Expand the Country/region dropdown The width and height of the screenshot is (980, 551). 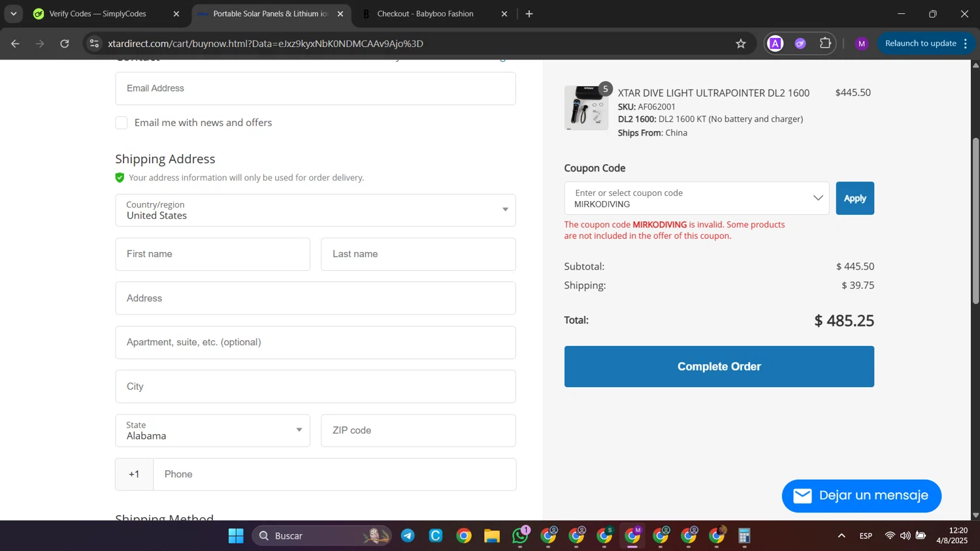315,210
